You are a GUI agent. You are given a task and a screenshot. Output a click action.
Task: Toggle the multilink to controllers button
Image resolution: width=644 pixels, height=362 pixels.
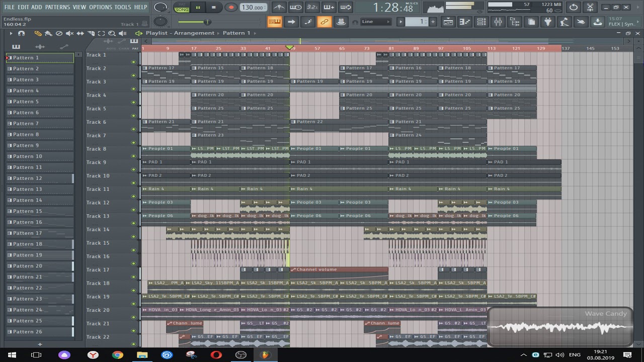tap(324, 22)
